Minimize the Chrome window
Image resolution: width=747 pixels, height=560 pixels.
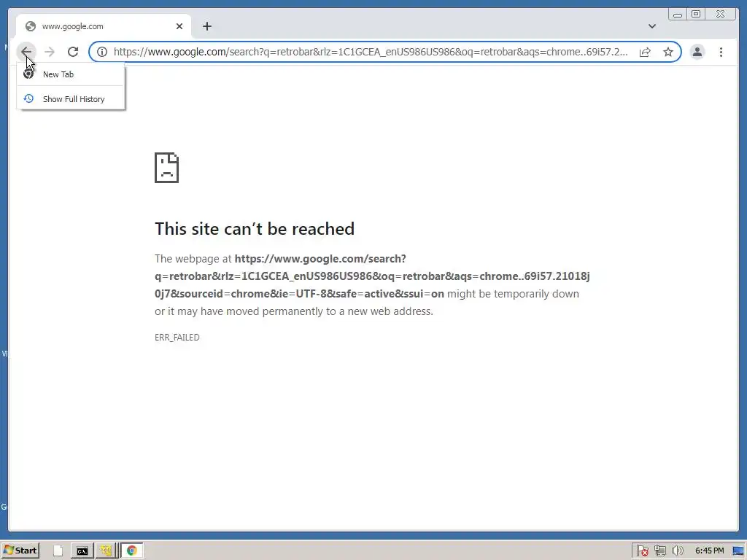point(678,15)
